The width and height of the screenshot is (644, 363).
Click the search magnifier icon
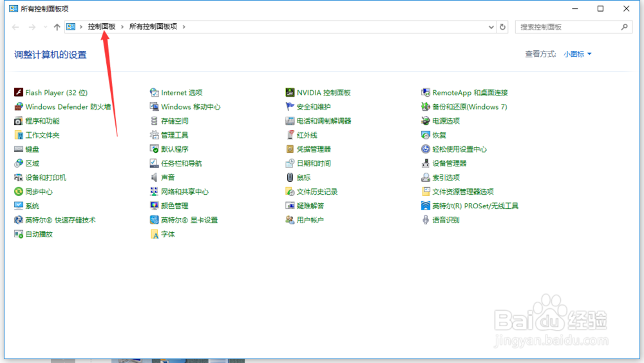click(624, 27)
